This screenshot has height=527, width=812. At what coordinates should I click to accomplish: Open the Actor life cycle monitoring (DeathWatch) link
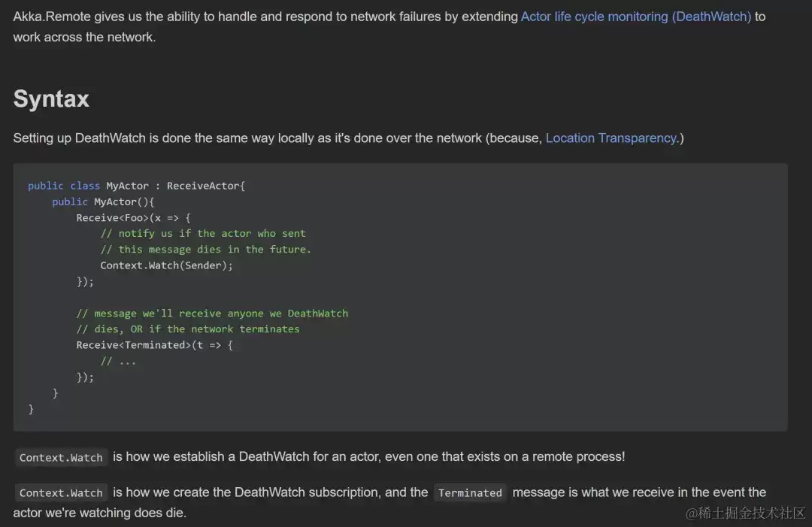tap(636, 17)
